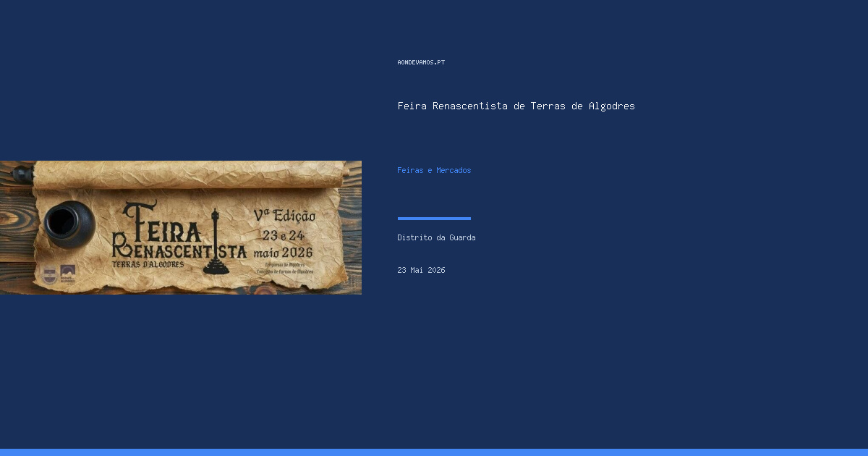Click the purple Fornos de Algodres logo
This screenshot has width=868, height=456.
tap(68, 273)
